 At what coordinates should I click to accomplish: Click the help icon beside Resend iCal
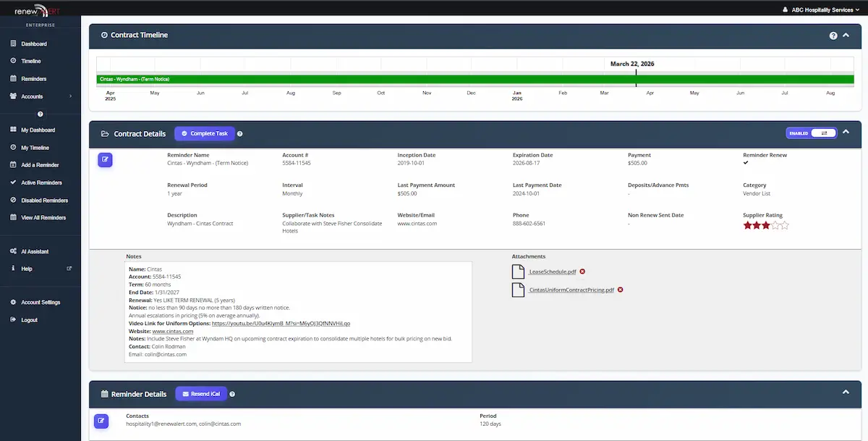click(232, 394)
